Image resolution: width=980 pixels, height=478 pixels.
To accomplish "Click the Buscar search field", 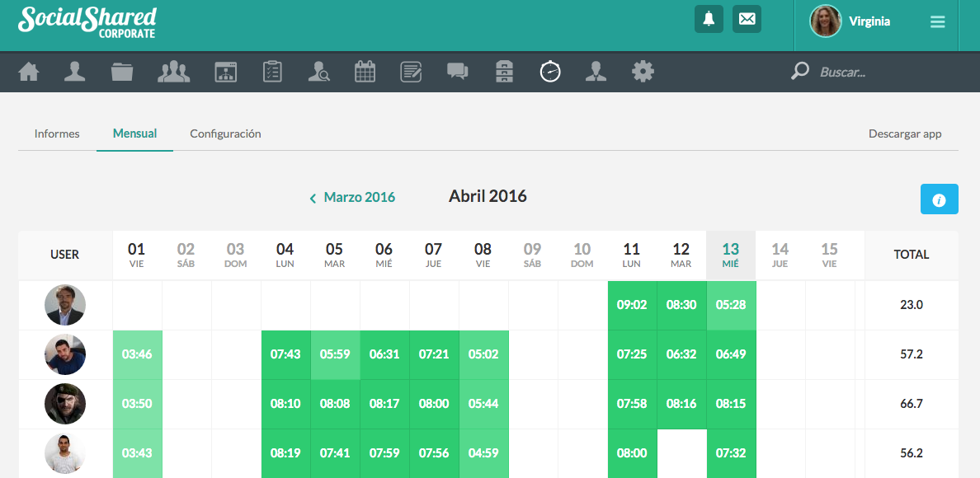I will tap(874, 73).
